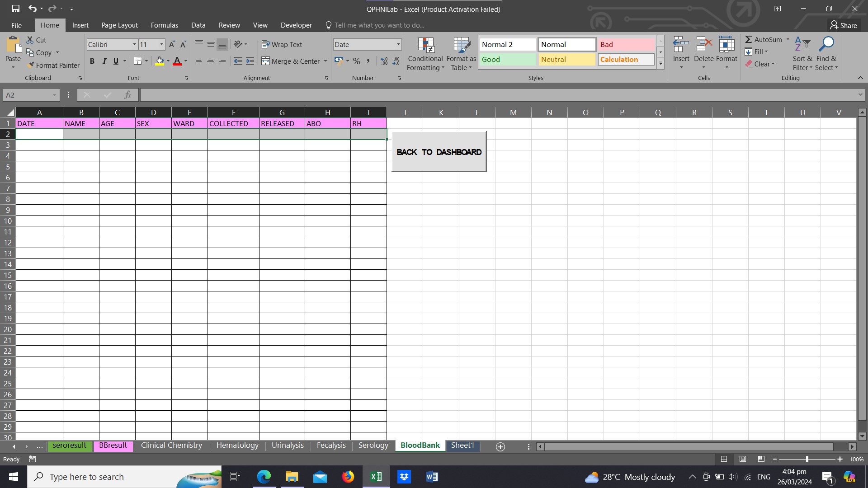The image size is (868, 488).
Task: Click the Increase Decimal icon
Action: coord(384,61)
